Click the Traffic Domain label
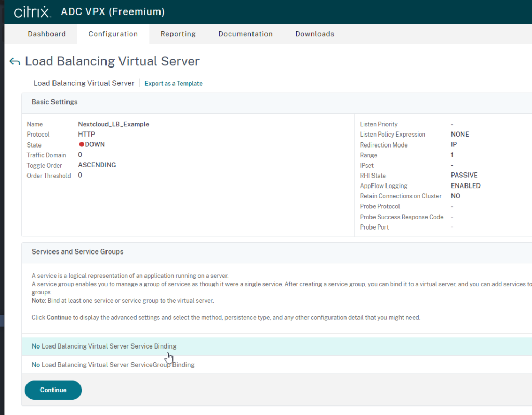Screen dimensions: 532x415 coord(46,155)
